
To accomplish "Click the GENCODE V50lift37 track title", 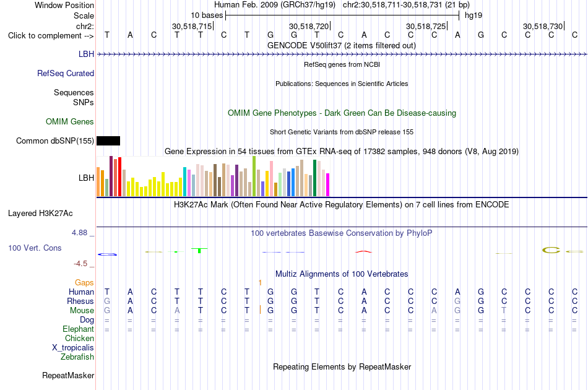I will 341,46.
